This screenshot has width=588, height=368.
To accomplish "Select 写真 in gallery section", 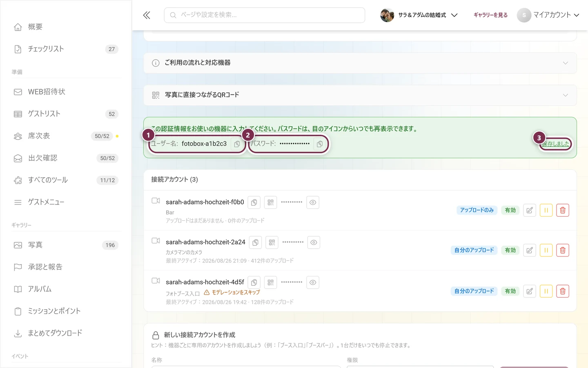I will point(66,245).
